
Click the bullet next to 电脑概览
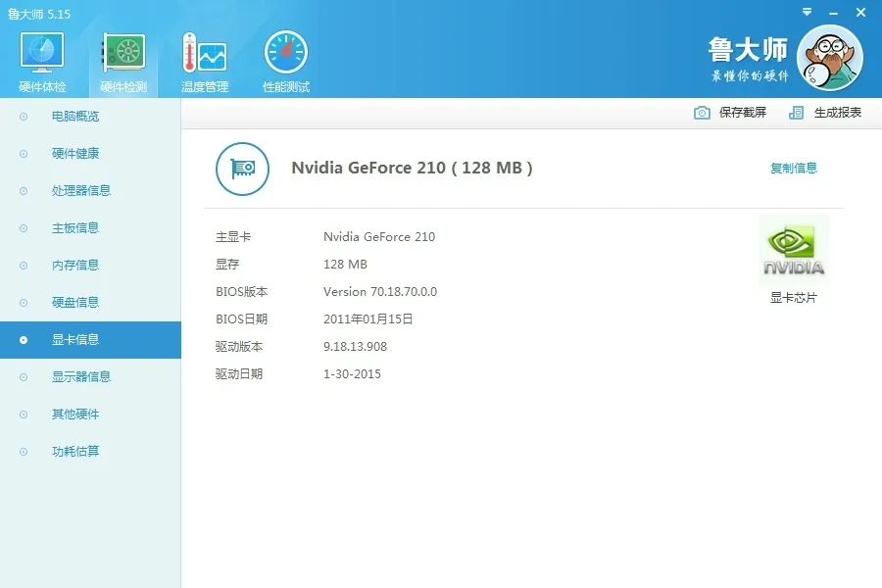(24, 117)
